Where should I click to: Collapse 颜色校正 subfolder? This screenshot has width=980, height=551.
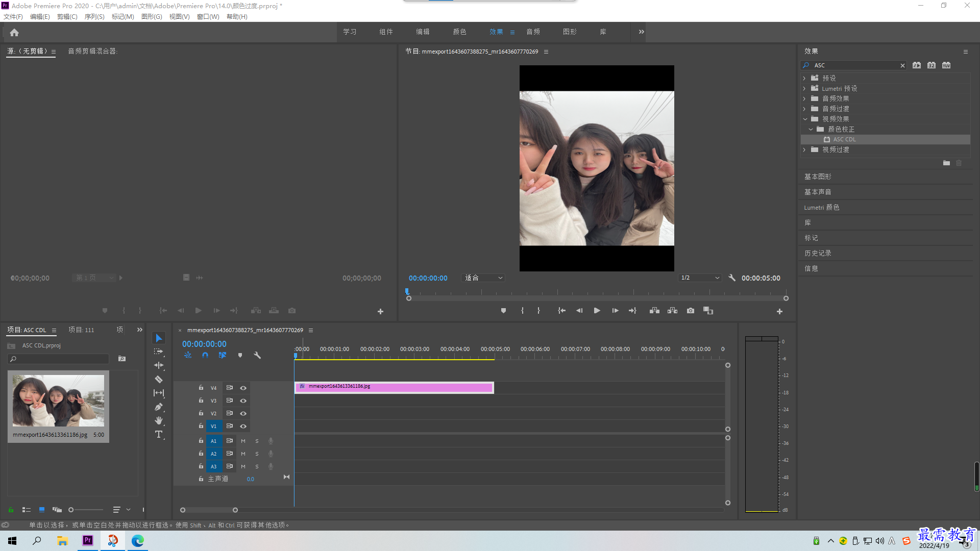(x=811, y=129)
